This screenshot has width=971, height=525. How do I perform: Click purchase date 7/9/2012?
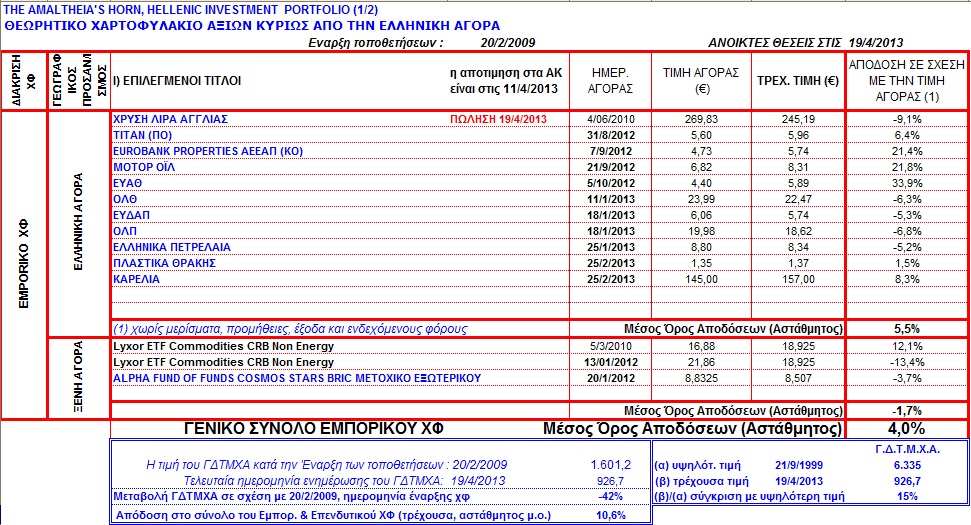[x=611, y=151]
